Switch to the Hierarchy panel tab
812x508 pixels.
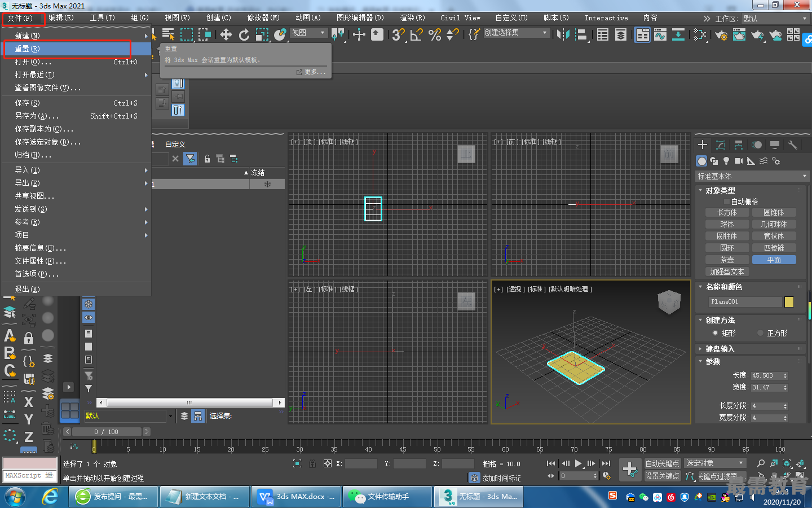739,145
